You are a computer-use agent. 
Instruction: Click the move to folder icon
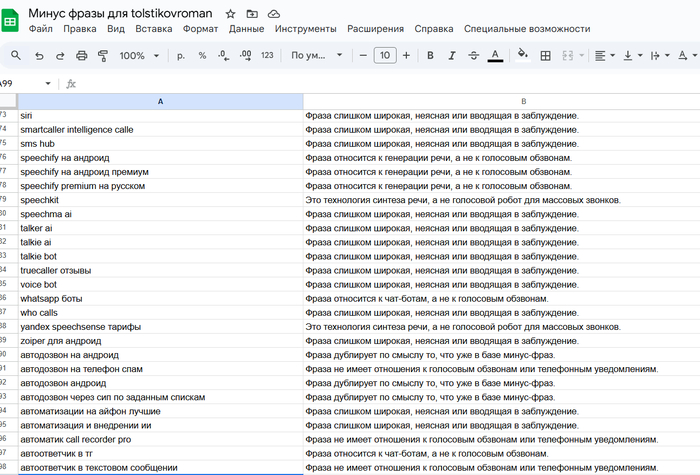[252, 13]
